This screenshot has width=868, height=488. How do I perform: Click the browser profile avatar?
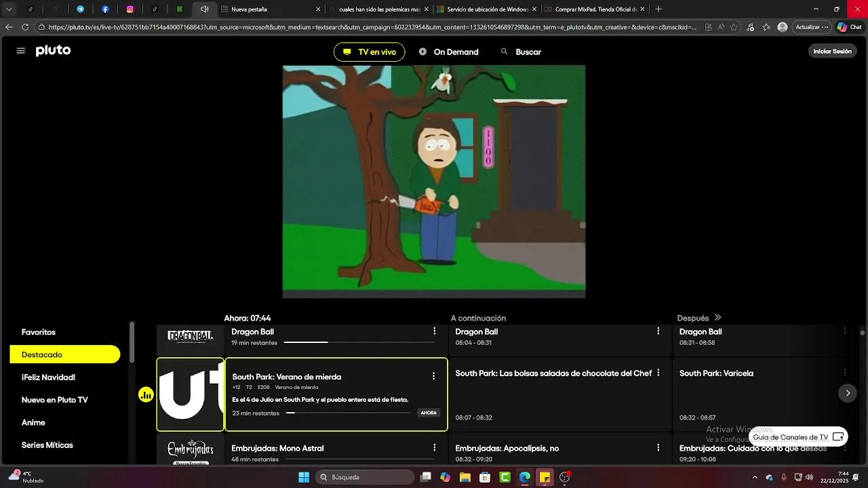(x=783, y=27)
